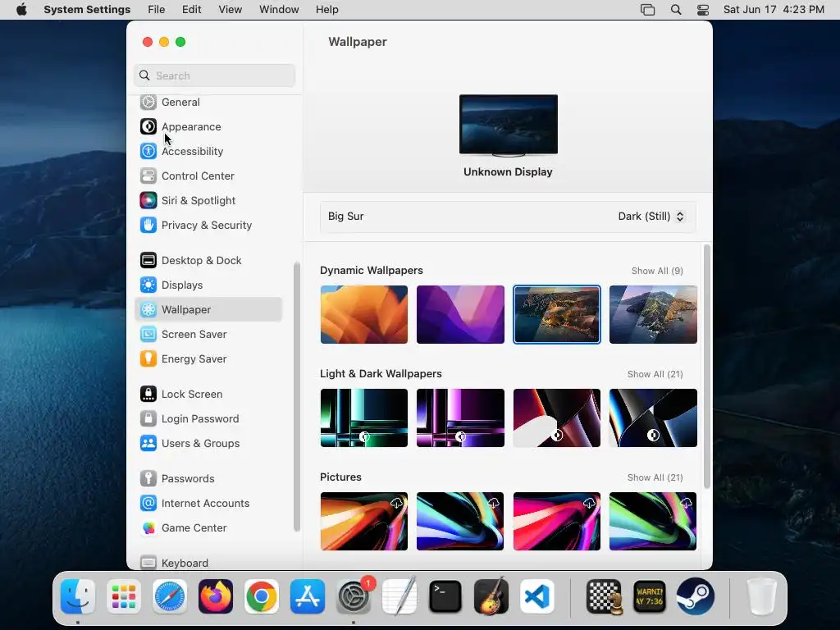The width and height of the screenshot is (840, 630).
Task: Select the teal grid Light & Dark wallpaper
Action: coord(364,418)
